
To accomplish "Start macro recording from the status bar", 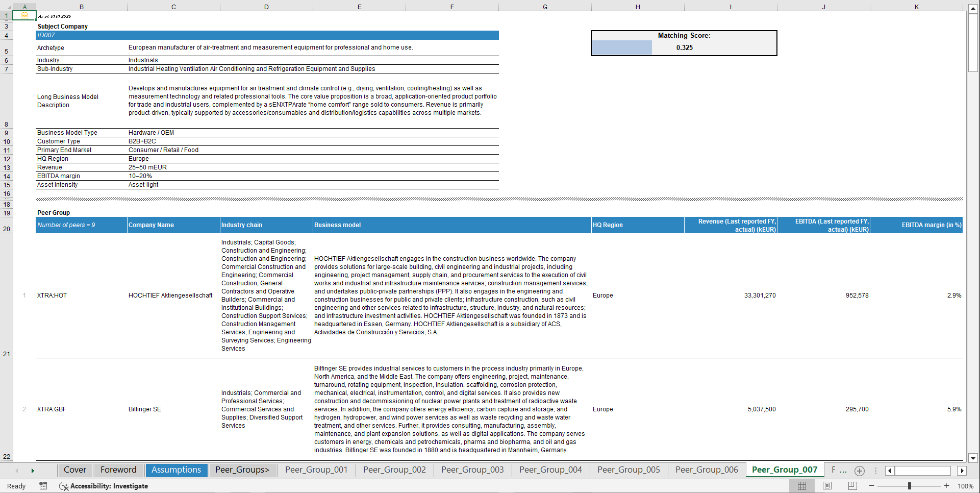I will (x=43, y=486).
